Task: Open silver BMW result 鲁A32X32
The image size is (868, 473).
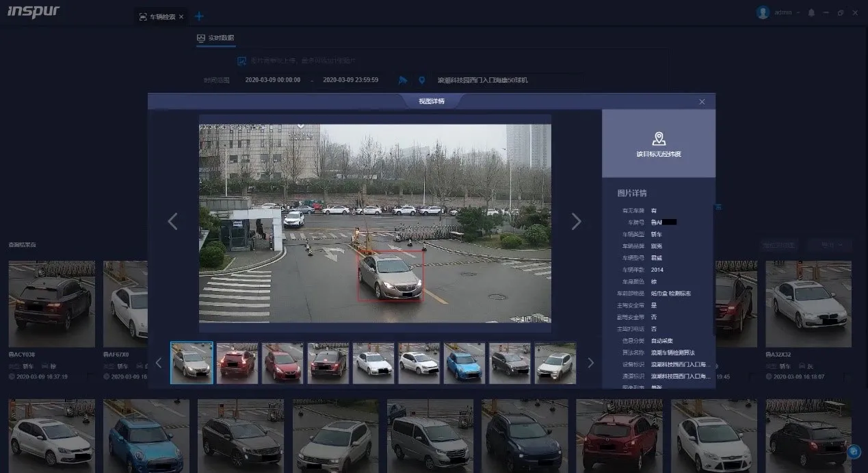Action: [x=808, y=303]
